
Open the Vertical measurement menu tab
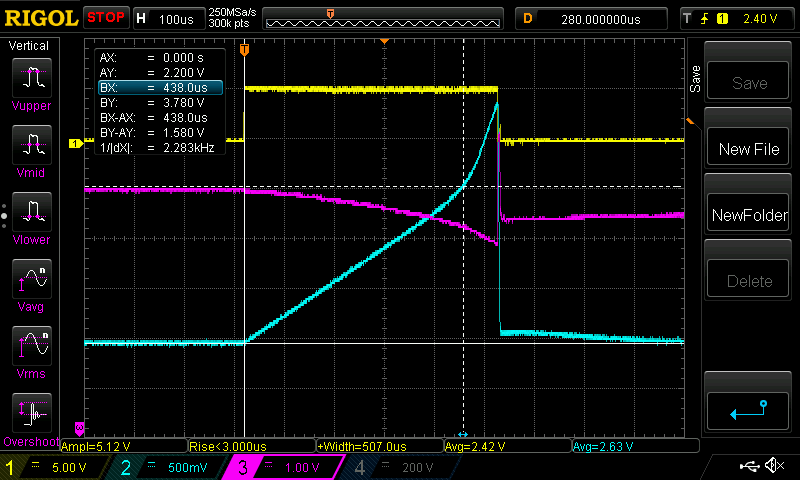[29, 46]
